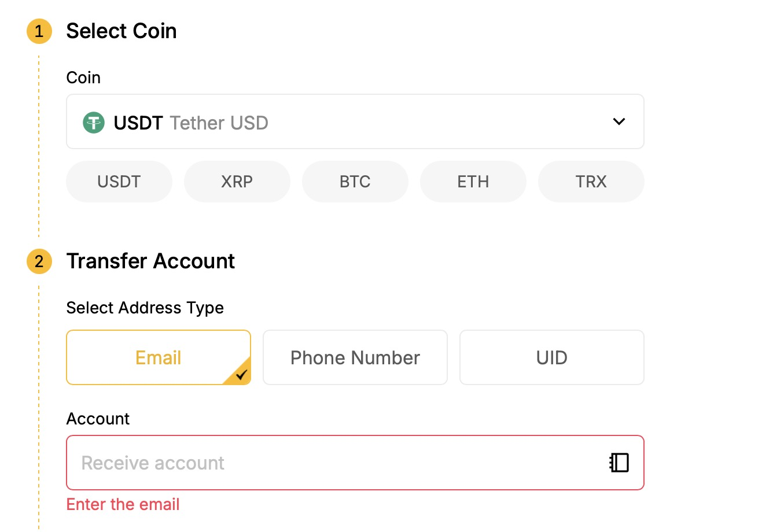The width and height of the screenshot is (773, 532).
Task: Click the step 1 number badge
Action: point(39,31)
